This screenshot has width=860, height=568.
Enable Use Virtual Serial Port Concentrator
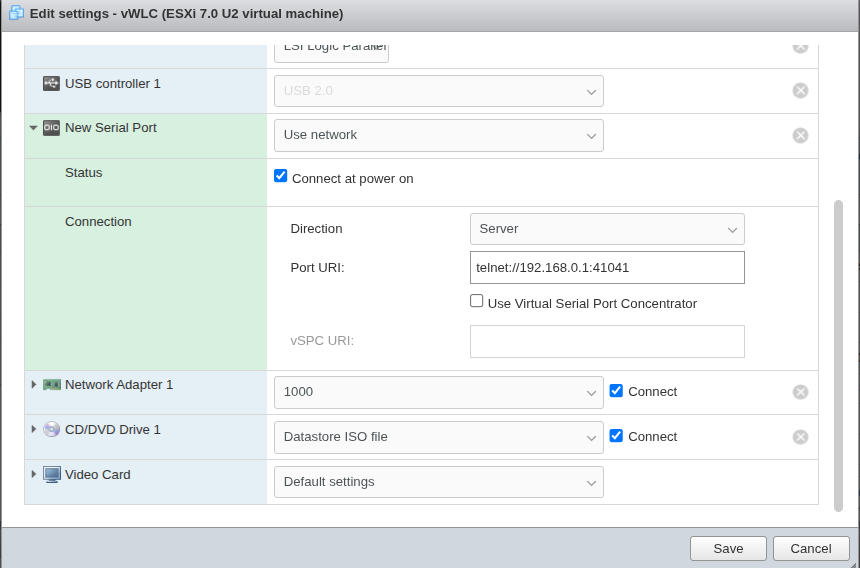(x=477, y=301)
